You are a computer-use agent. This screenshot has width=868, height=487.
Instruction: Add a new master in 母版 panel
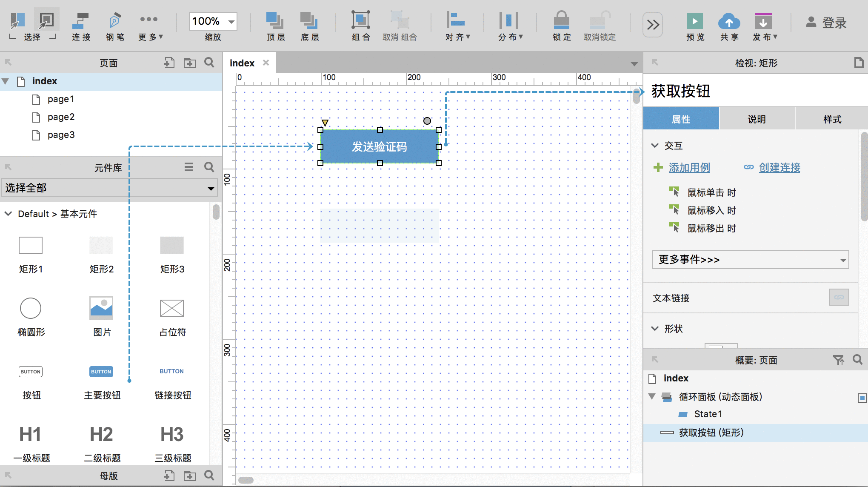pos(169,476)
